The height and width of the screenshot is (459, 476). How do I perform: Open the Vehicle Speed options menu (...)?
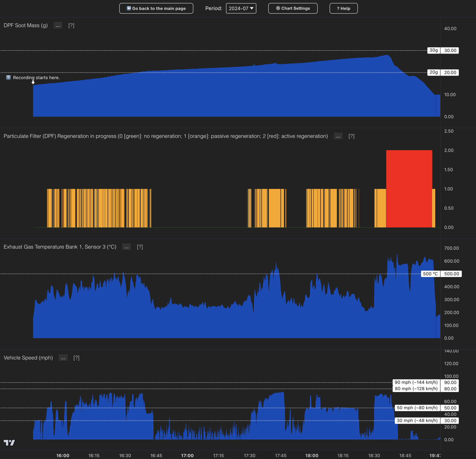click(x=63, y=358)
